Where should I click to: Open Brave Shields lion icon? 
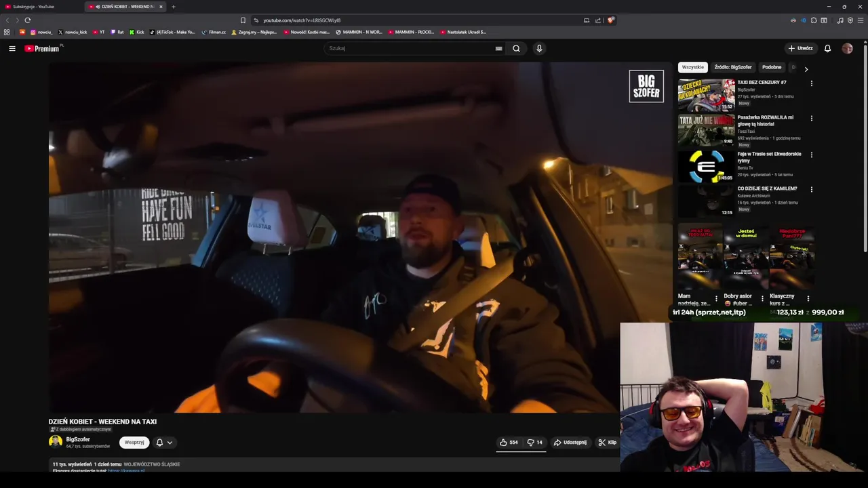point(610,20)
